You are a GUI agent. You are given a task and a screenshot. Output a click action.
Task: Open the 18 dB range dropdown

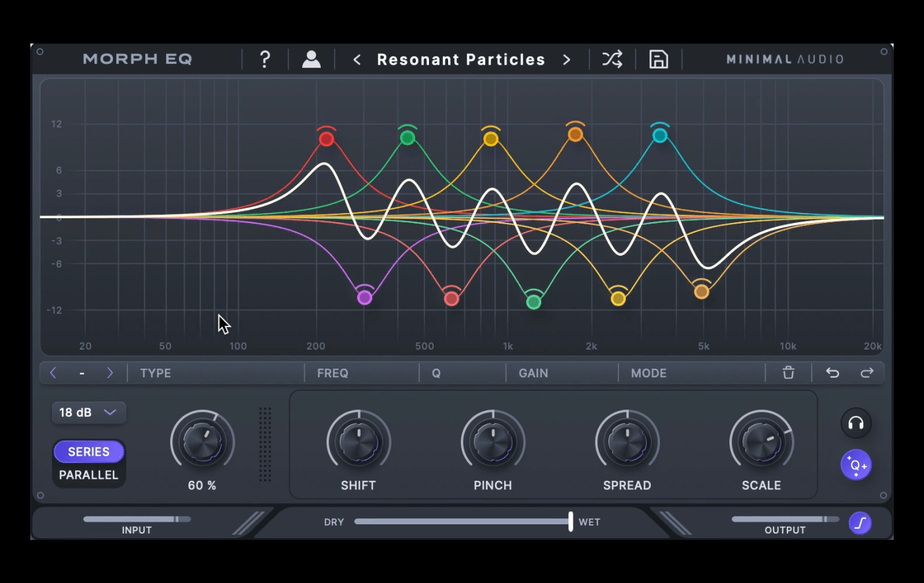point(88,412)
